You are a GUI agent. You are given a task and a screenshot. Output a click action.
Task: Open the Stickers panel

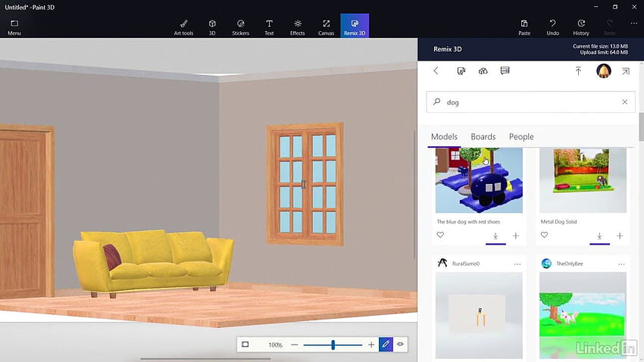click(240, 27)
